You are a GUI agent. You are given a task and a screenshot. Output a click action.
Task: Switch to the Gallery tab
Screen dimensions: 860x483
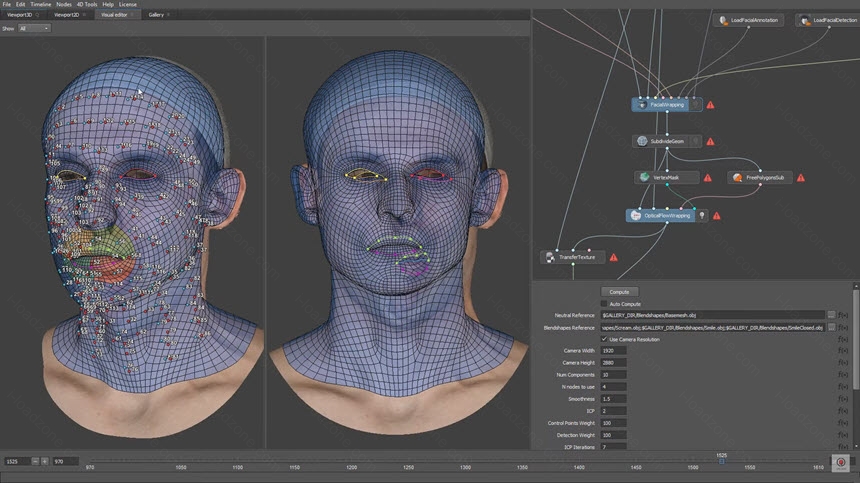coord(156,15)
